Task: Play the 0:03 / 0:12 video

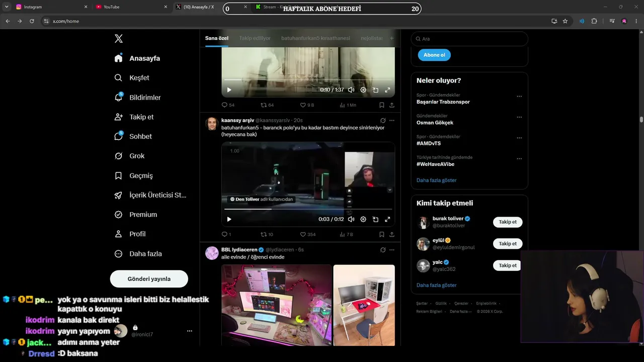Action: point(229,219)
